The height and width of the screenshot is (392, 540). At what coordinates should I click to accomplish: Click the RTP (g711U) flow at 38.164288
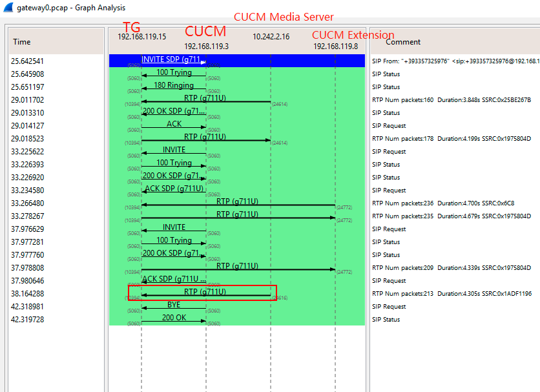(x=206, y=292)
